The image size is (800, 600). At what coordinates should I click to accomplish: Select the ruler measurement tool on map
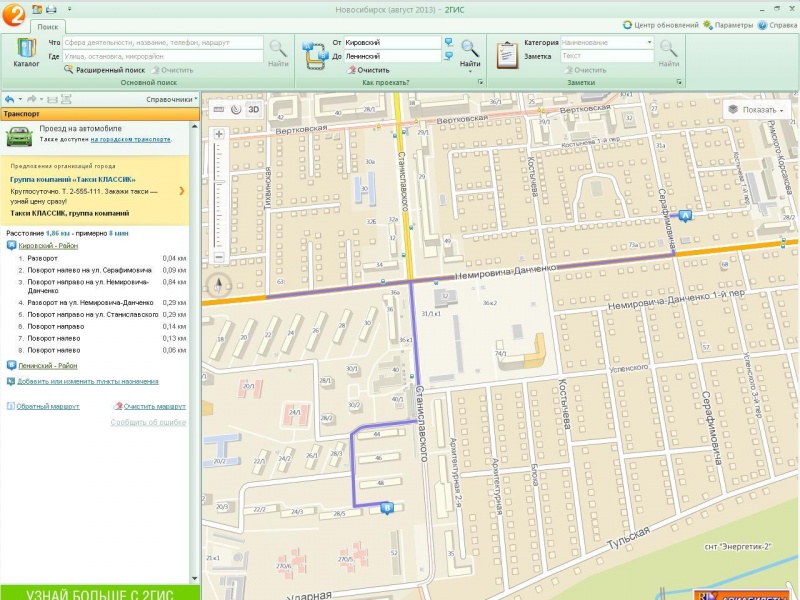point(218,109)
